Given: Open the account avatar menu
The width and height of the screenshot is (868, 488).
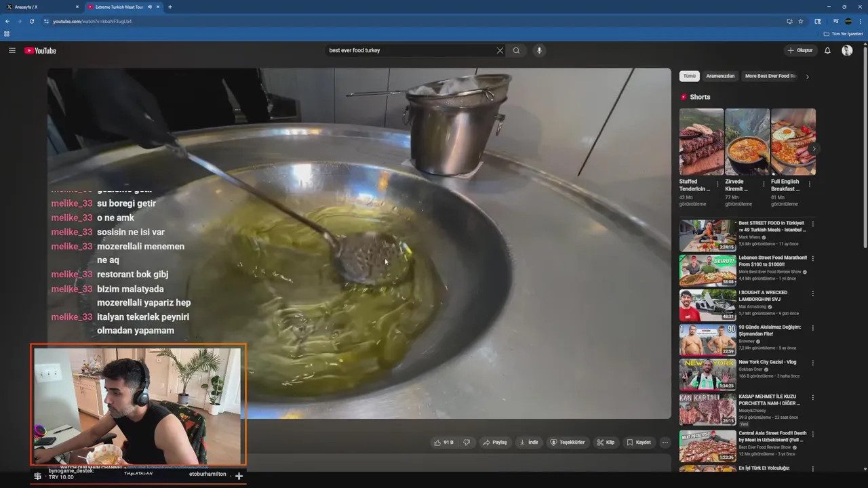Looking at the screenshot, I should [847, 50].
